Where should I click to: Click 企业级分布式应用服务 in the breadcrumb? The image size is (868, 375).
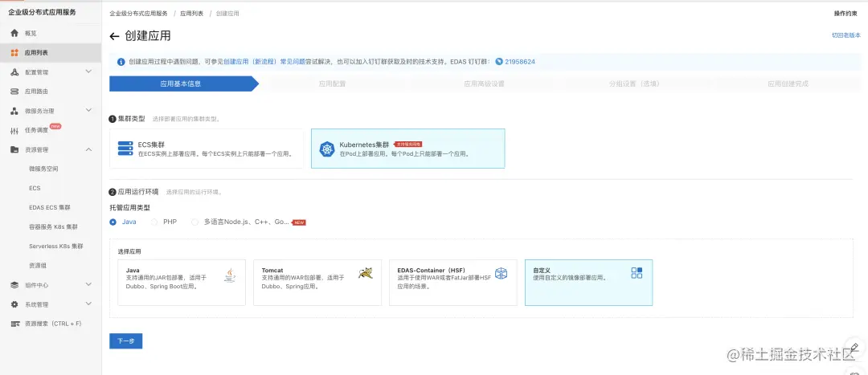(138, 14)
